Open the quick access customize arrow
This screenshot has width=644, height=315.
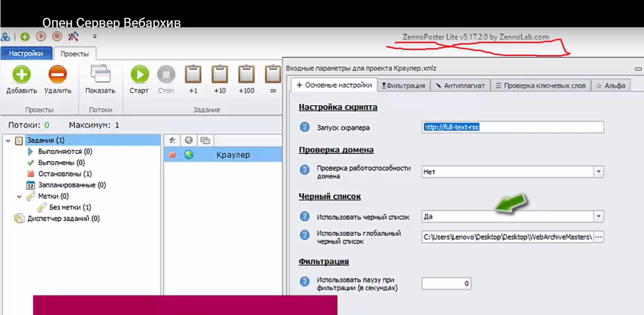click(95, 37)
